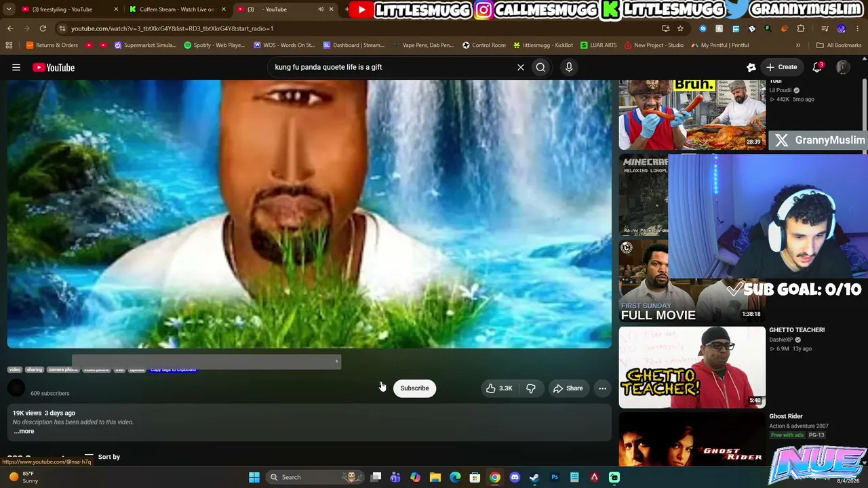868x488 pixels.
Task: Share this video
Action: pyautogui.click(x=568, y=388)
